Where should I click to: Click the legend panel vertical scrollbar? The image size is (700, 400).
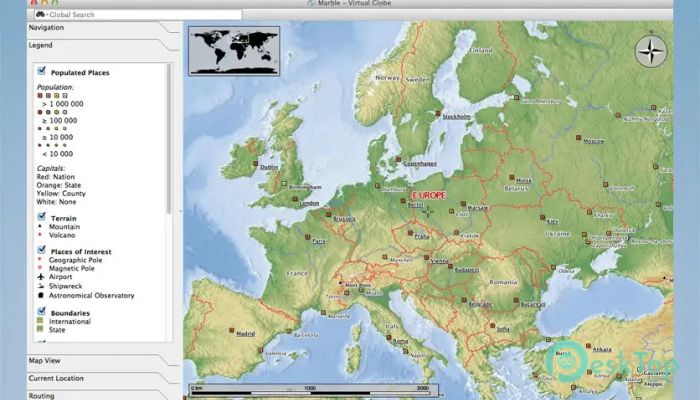169,139
